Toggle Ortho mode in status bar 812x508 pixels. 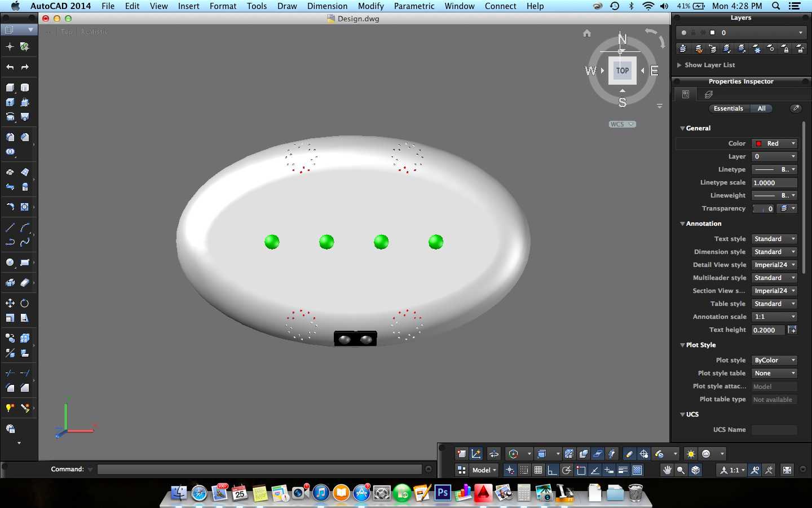[552, 470]
